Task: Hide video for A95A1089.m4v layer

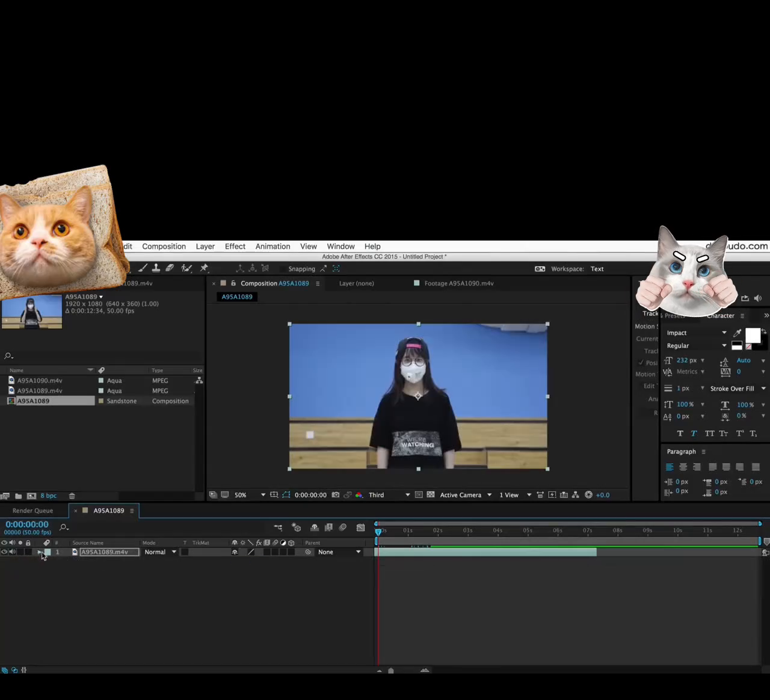Action: coord(4,552)
